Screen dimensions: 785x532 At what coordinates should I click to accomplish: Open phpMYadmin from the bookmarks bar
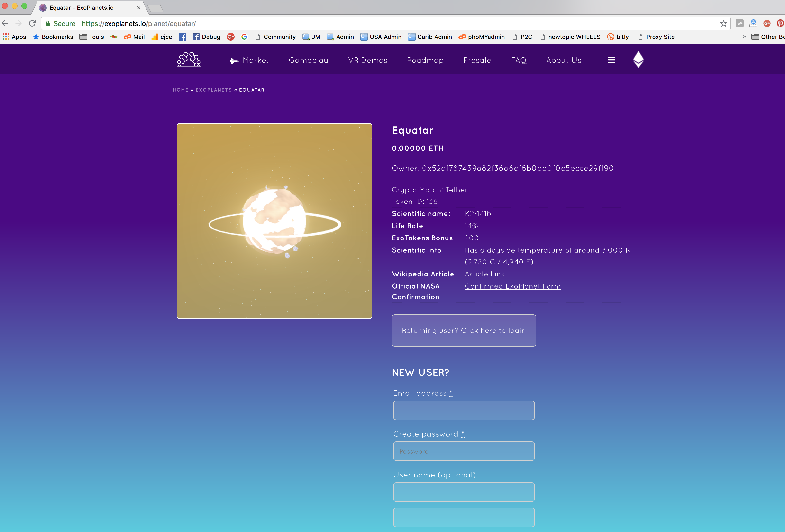(x=481, y=37)
